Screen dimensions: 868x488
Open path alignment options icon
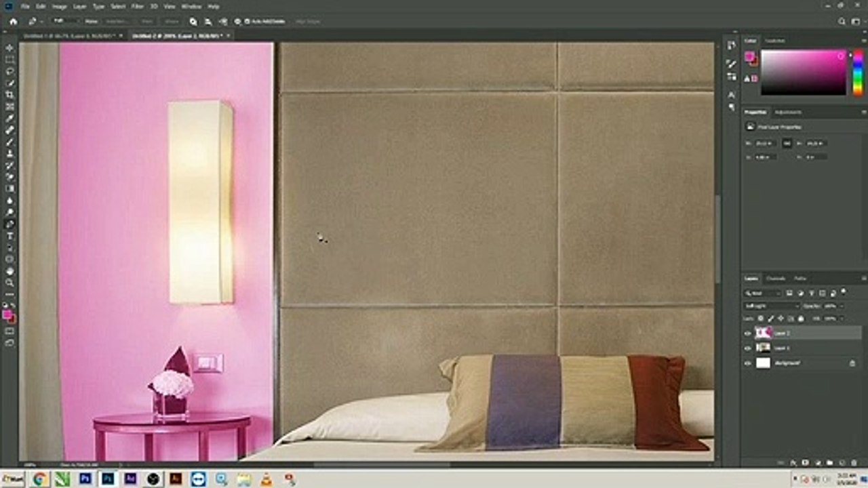click(x=208, y=22)
